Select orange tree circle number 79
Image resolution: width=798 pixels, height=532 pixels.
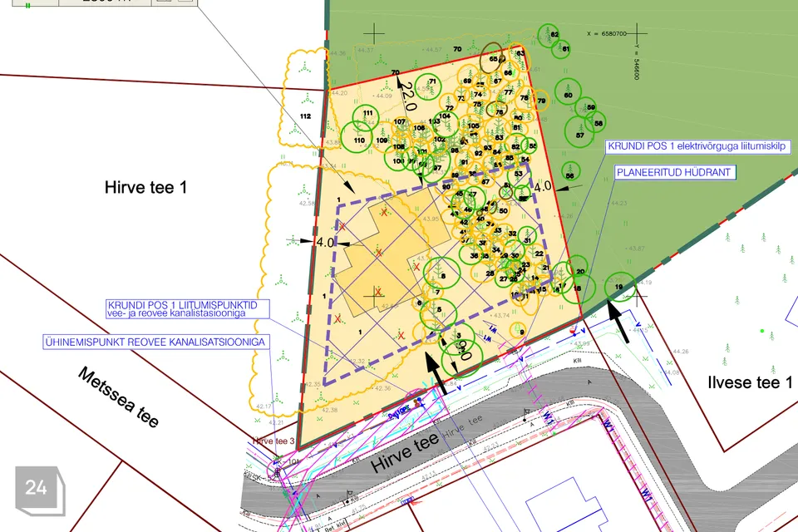click(x=540, y=101)
